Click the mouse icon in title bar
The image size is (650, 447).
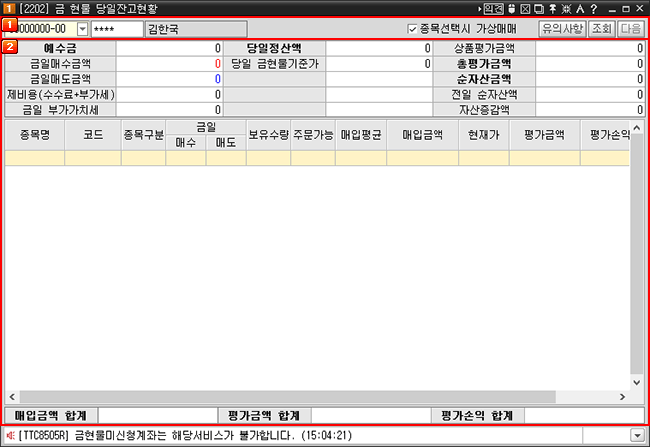tap(513, 9)
